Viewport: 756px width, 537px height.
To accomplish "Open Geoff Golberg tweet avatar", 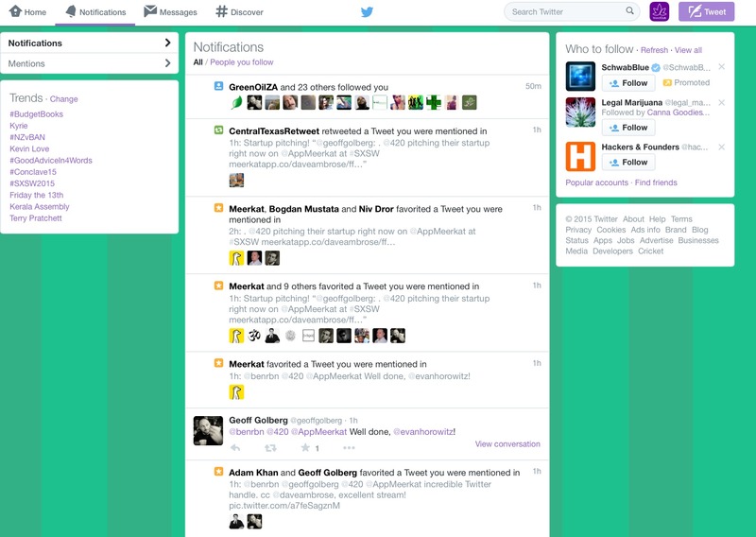I will [208, 431].
